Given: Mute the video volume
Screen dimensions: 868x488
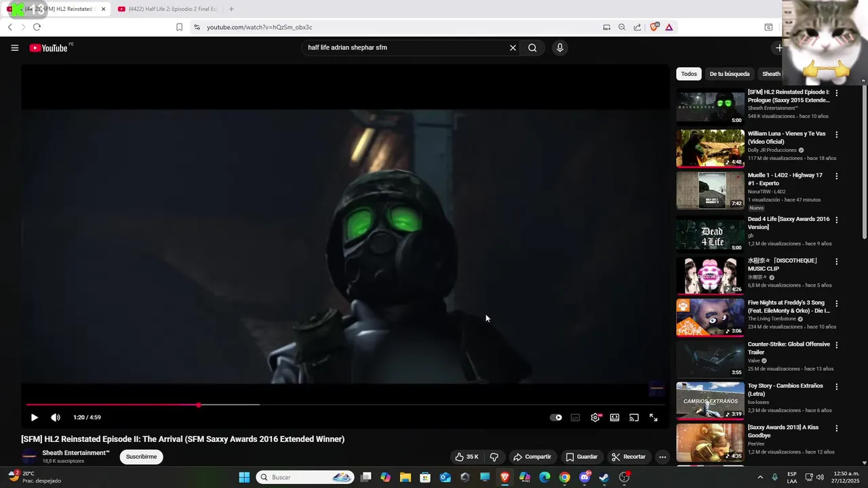Looking at the screenshot, I should pyautogui.click(x=56, y=418).
